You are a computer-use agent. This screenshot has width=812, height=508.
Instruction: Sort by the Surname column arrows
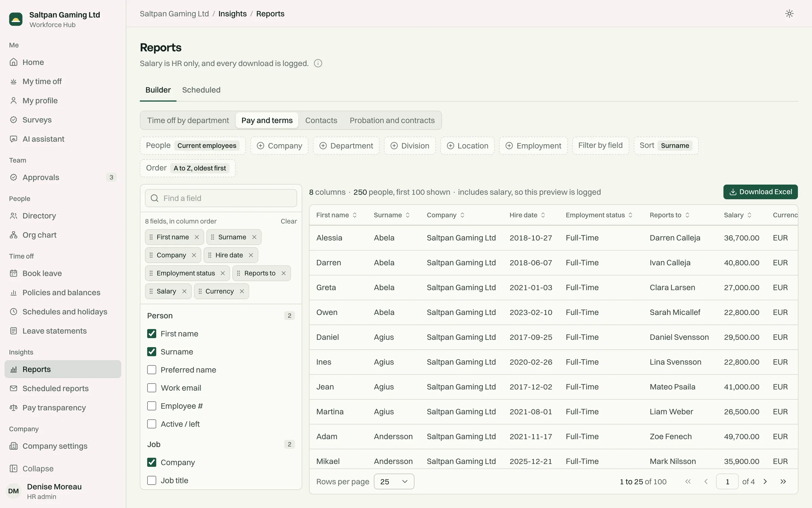tap(407, 215)
